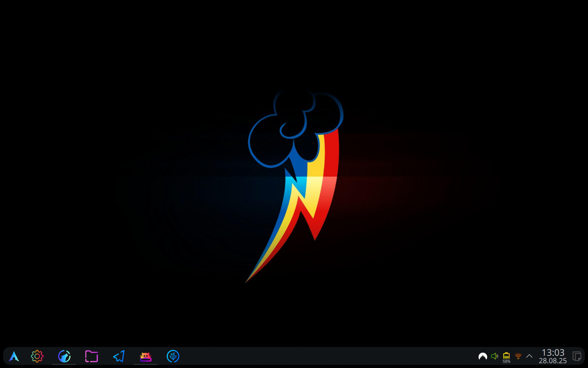Open the Arch Linux application launcher
The image size is (588, 368).
pos(14,356)
